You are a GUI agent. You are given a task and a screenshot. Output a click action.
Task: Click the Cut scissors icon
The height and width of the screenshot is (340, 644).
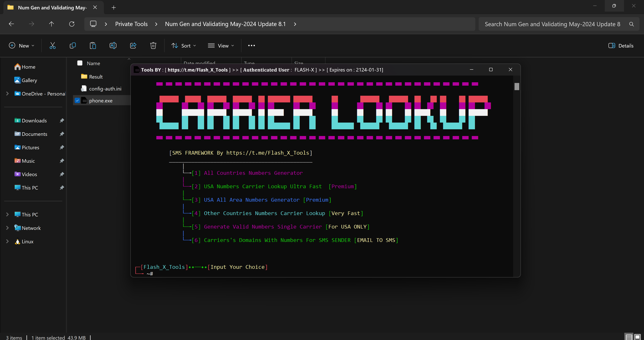[x=52, y=46]
